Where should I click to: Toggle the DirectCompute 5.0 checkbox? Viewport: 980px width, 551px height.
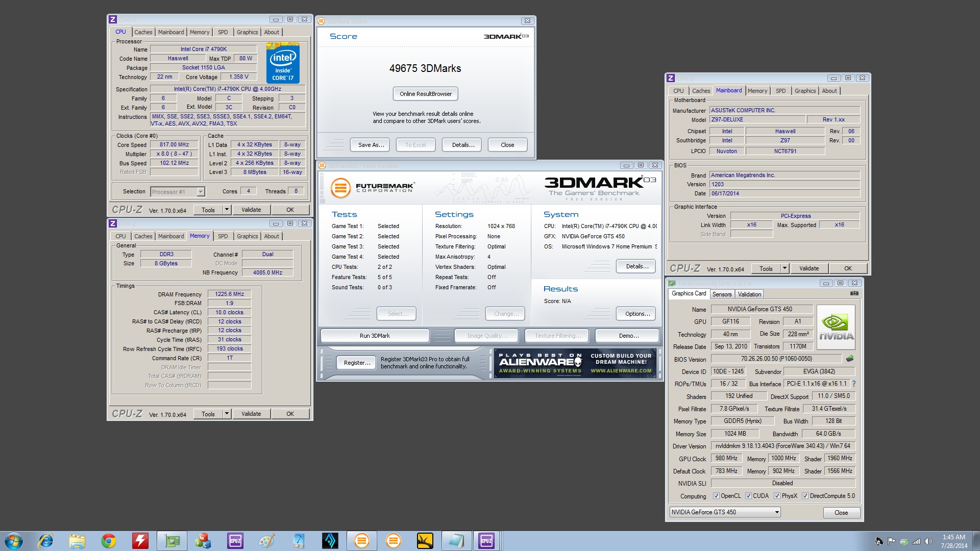pyautogui.click(x=805, y=496)
